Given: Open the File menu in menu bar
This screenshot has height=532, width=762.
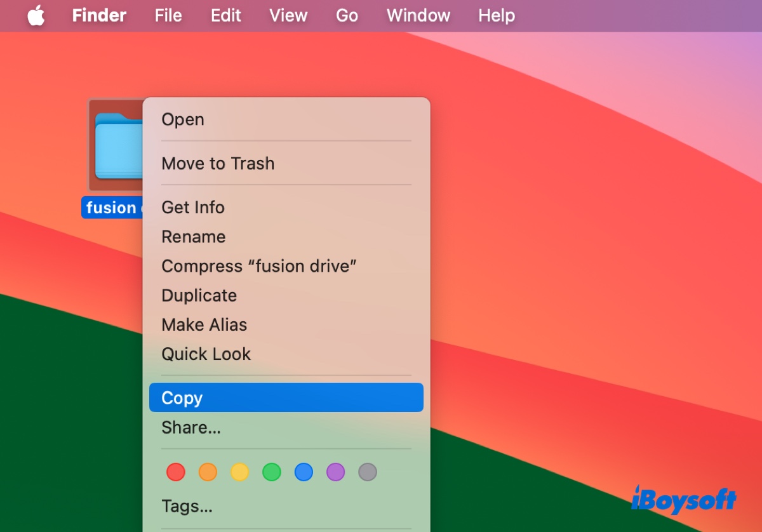Looking at the screenshot, I should 168,16.
